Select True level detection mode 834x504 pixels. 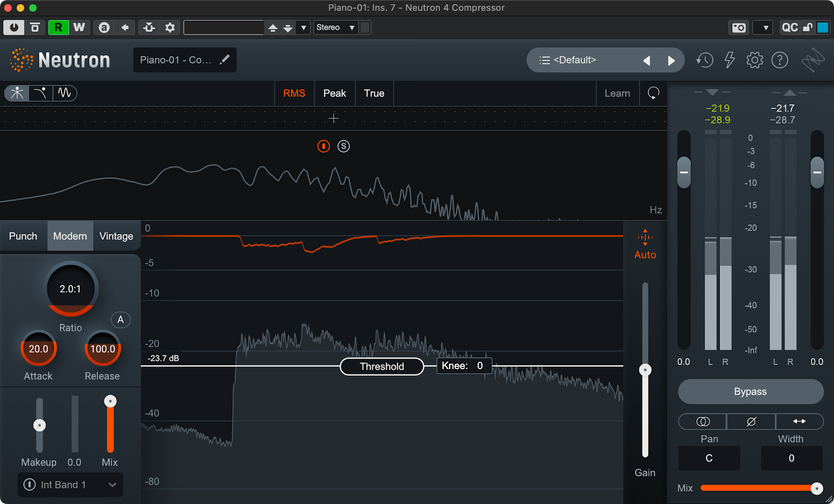point(374,93)
